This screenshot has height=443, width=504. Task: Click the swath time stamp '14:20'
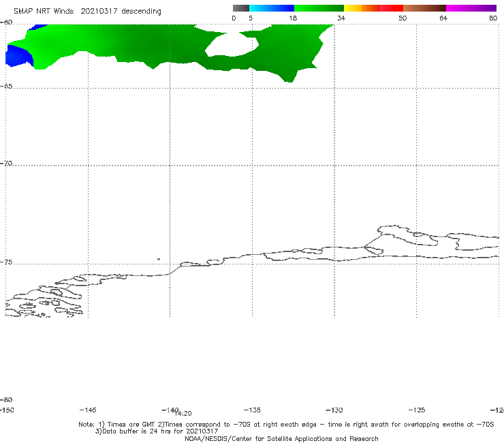184,414
